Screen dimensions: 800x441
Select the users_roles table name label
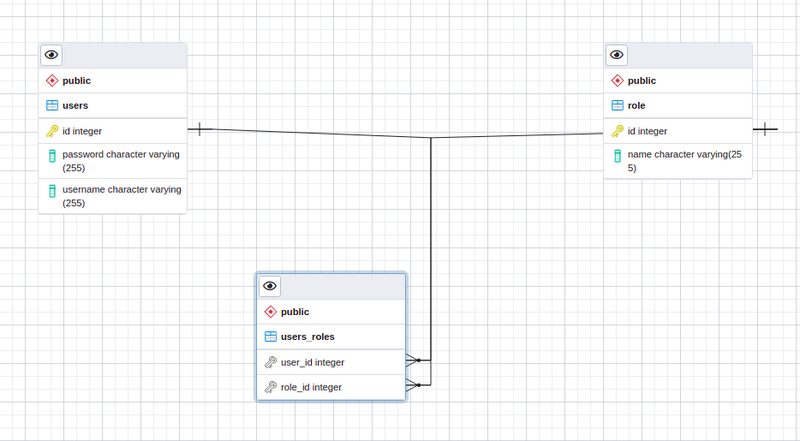pyautogui.click(x=308, y=336)
